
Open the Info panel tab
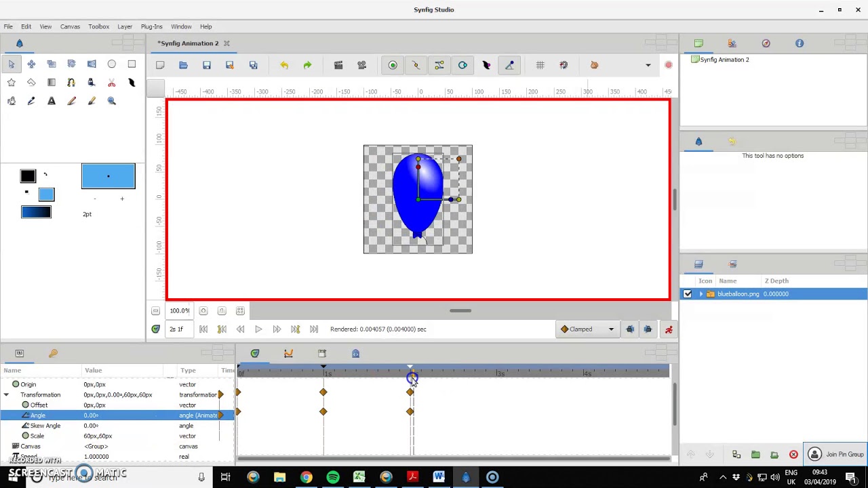(x=800, y=43)
